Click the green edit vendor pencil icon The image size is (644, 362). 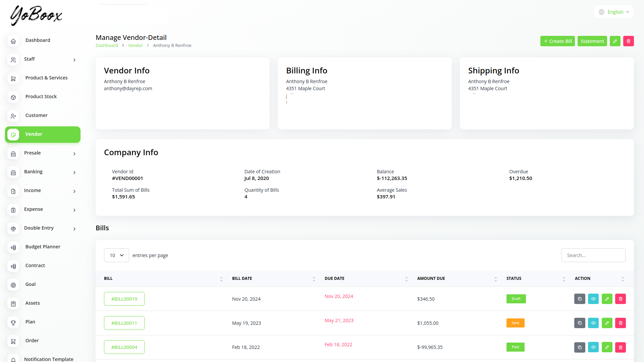[615, 41]
